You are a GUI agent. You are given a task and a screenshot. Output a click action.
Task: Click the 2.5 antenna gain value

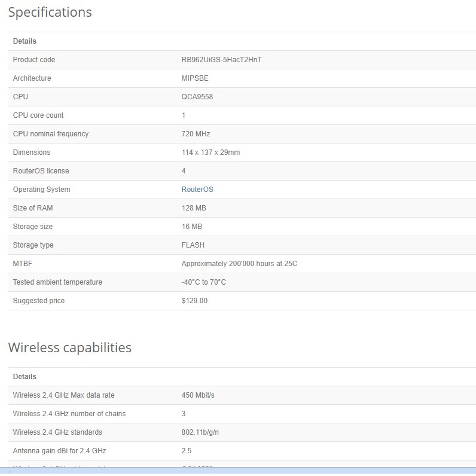click(x=187, y=451)
